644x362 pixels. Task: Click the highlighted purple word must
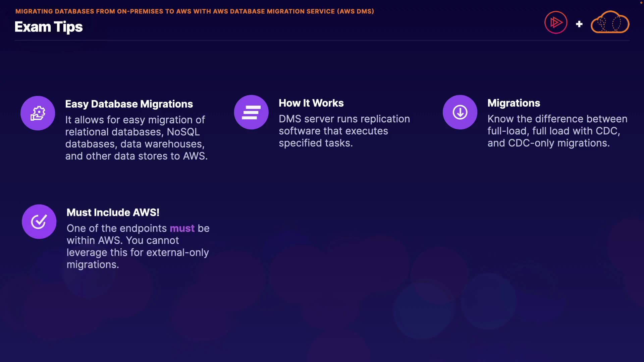click(x=182, y=228)
